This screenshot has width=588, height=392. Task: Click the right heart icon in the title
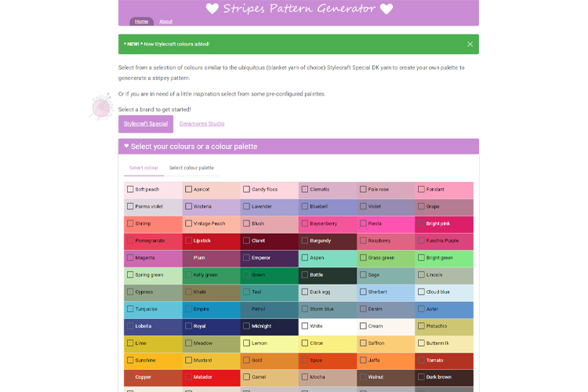pyautogui.click(x=386, y=9)
